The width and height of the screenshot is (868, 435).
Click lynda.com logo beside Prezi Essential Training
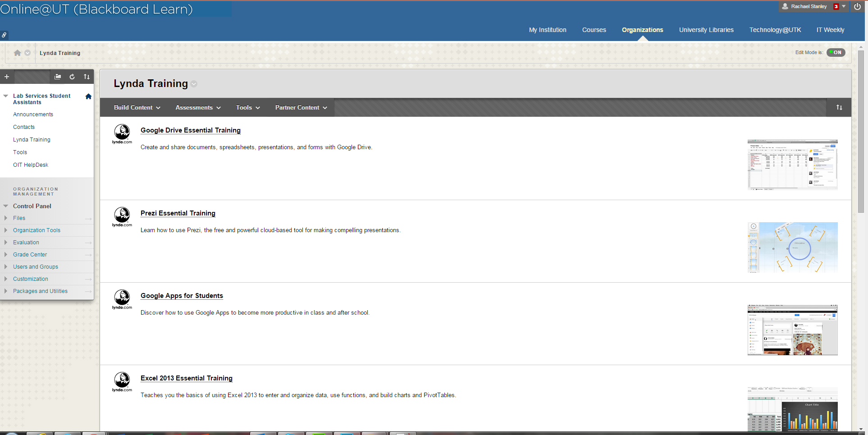pos(122,217)
